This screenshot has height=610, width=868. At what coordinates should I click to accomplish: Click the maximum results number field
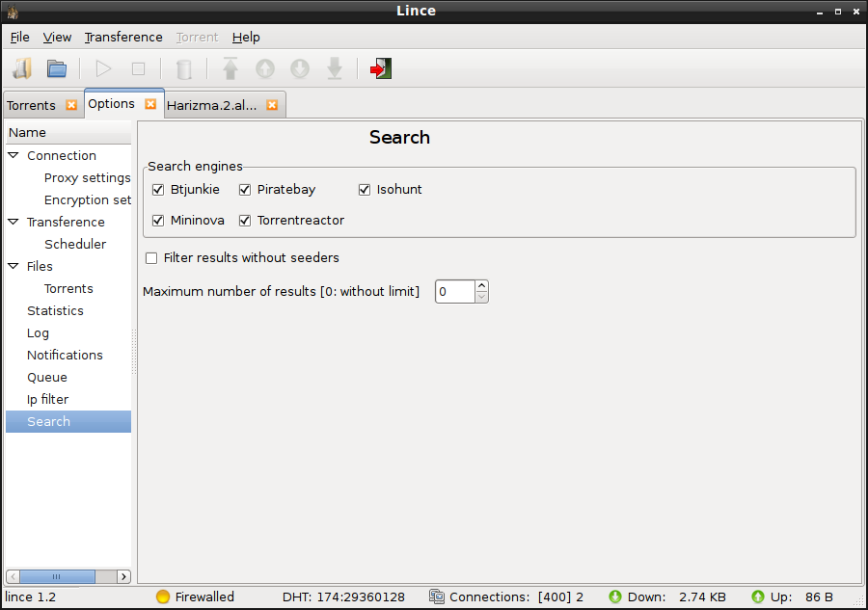coord(455,291)
